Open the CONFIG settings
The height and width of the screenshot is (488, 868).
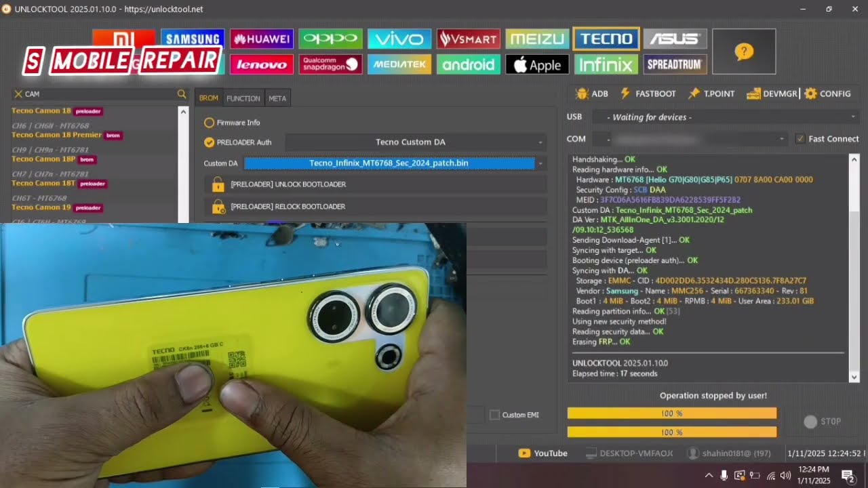coord(827,94)
